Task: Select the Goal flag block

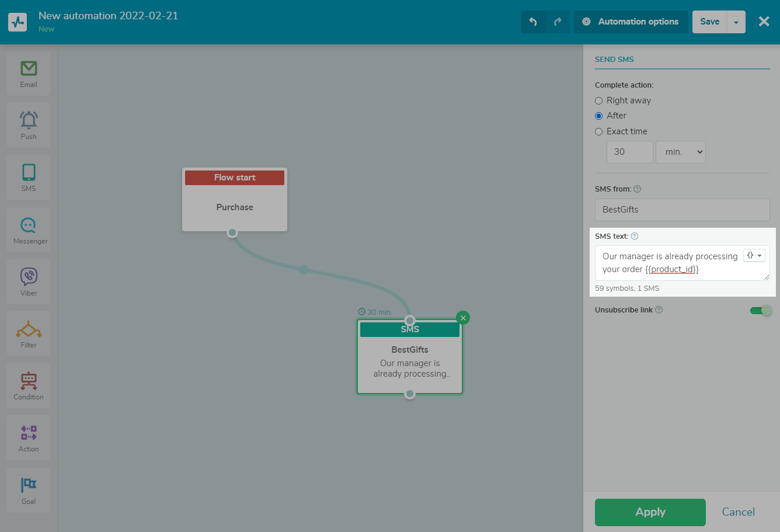Action: click(x=29, y=490)
